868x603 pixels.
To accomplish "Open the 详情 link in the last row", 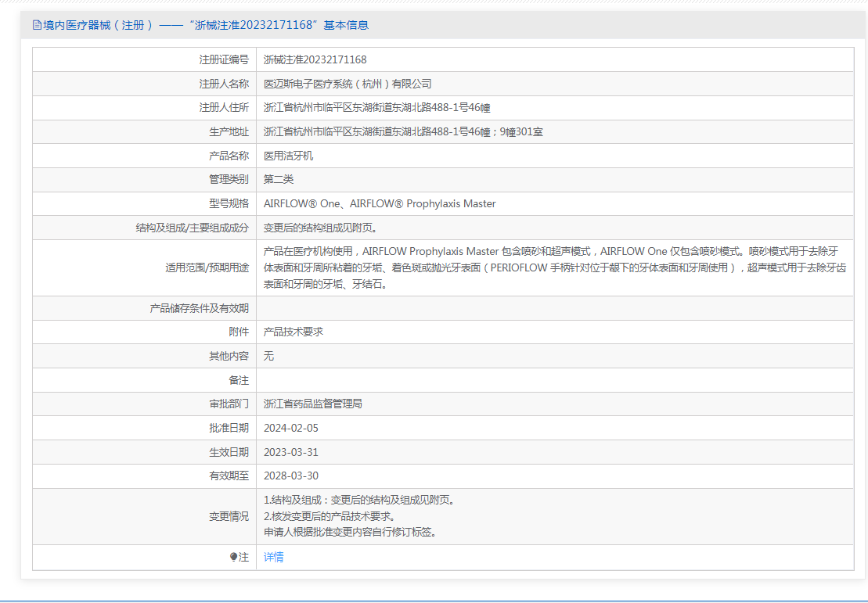I will pos(273,557).
